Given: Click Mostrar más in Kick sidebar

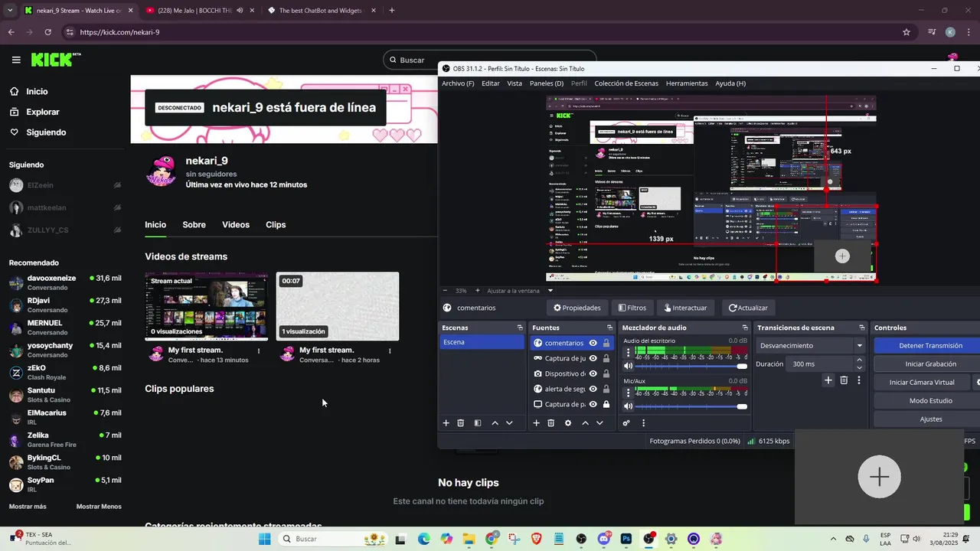Looking at the screenshot, I should click(x=28, y=507).
